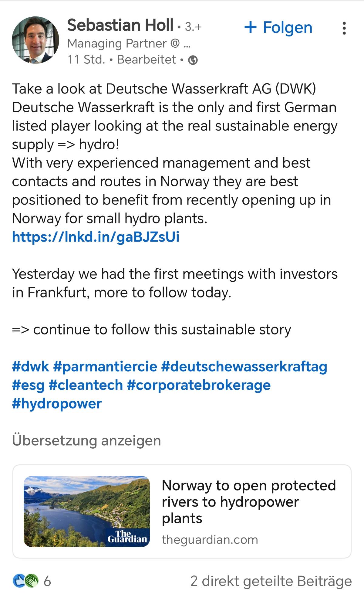The image size is (364, 601).
Task: Click the Folgen follow button
Action: [278, 28]
